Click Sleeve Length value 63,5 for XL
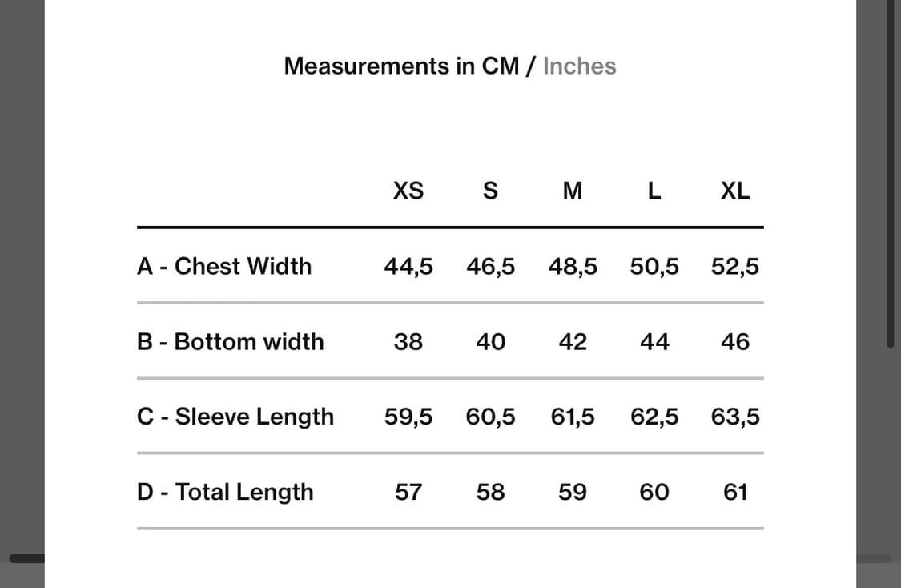 click(735, 417)
